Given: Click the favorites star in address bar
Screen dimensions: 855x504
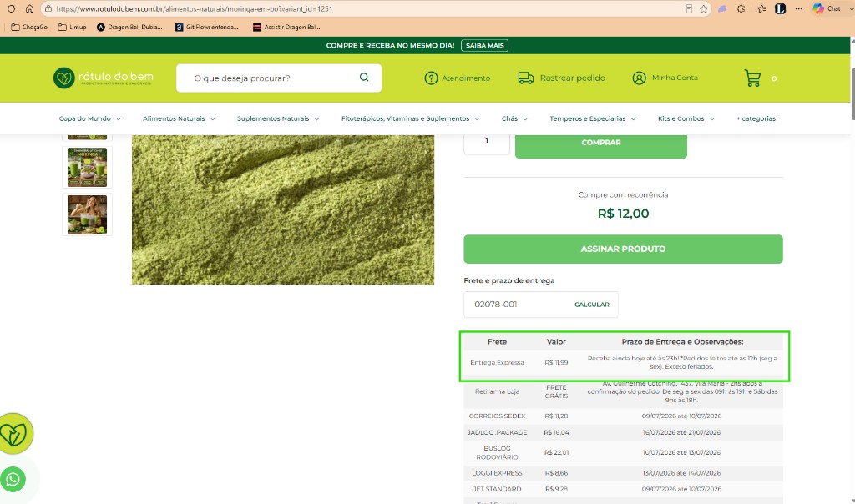Looking at the screenshot, I should (x=703, y=8).
